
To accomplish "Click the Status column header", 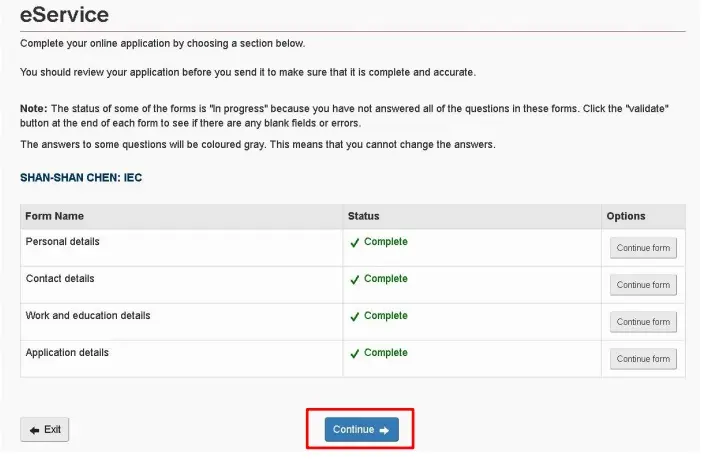I will tap(363, 216).
